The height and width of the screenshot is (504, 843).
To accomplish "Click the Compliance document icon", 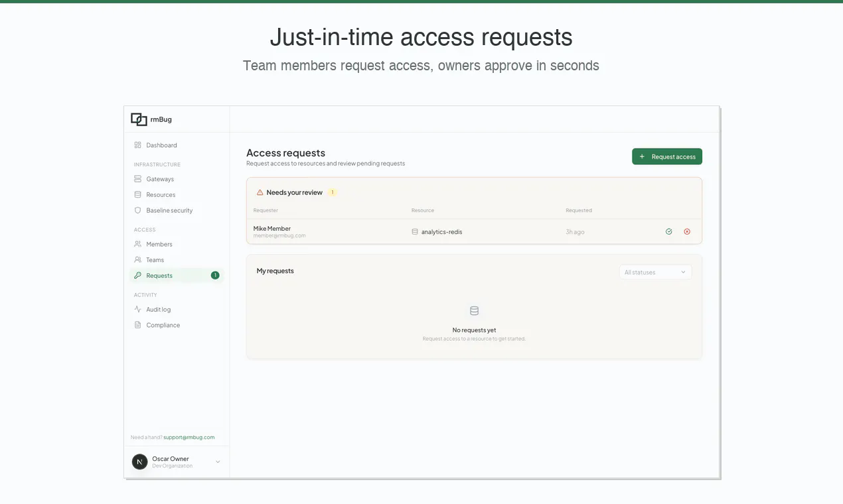I will tap(137, 325).
